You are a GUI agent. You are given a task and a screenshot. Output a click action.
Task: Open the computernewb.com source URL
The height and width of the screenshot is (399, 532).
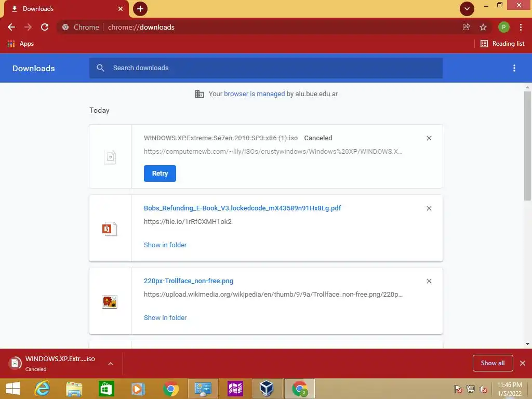click(273, 152)
